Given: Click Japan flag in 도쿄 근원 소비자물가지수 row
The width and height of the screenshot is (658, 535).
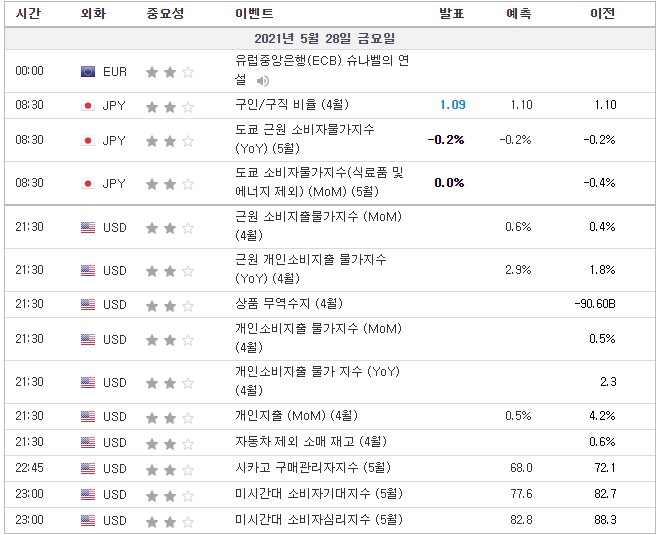Looking at the screenshot, I should click(x=88, y=140).
